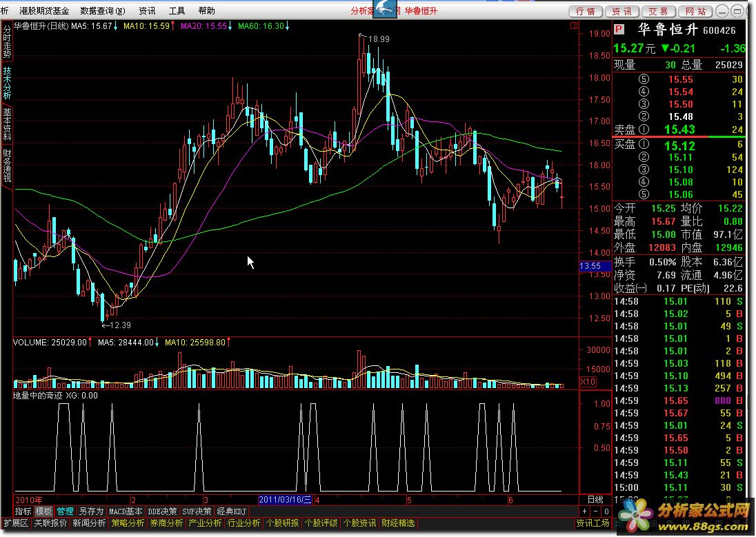Open the 产业分析 tab
This screenshot has height=537, width=756.
tap(205, 523)
